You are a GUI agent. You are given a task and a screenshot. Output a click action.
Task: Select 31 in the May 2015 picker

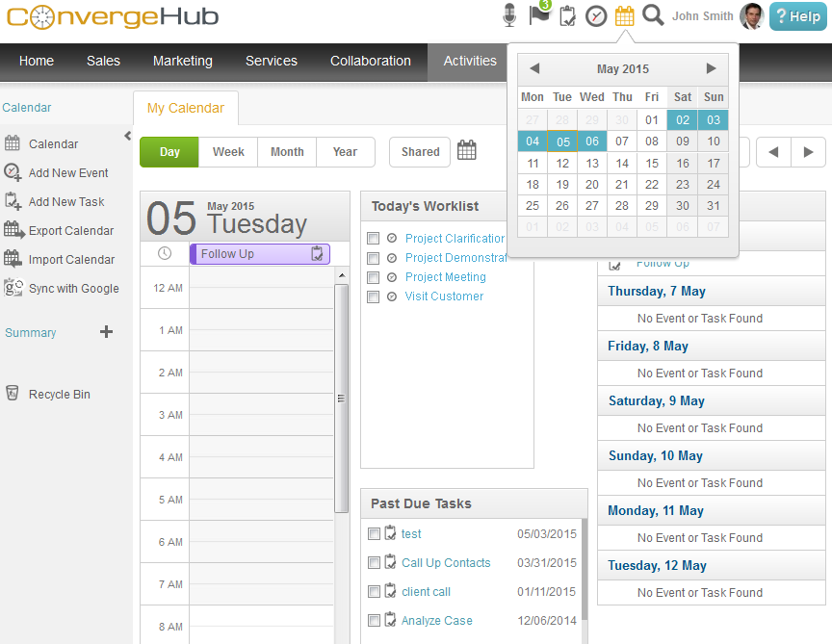point(714,206)
